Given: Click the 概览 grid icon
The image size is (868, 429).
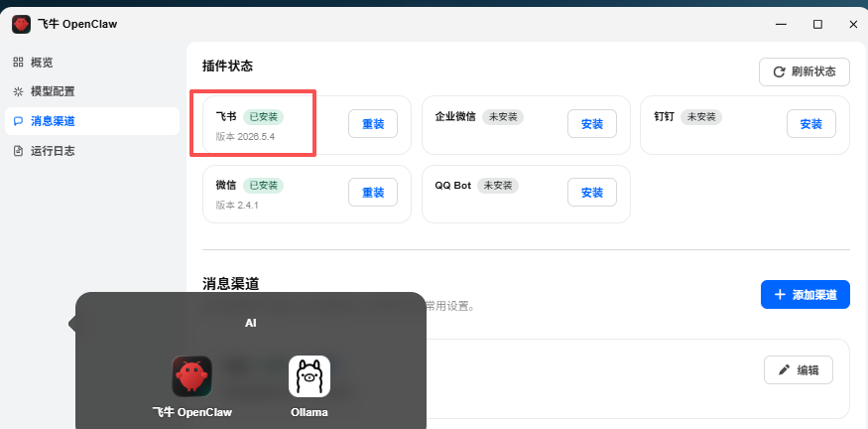Looking at the screenshot, I should tap(18, 63).
